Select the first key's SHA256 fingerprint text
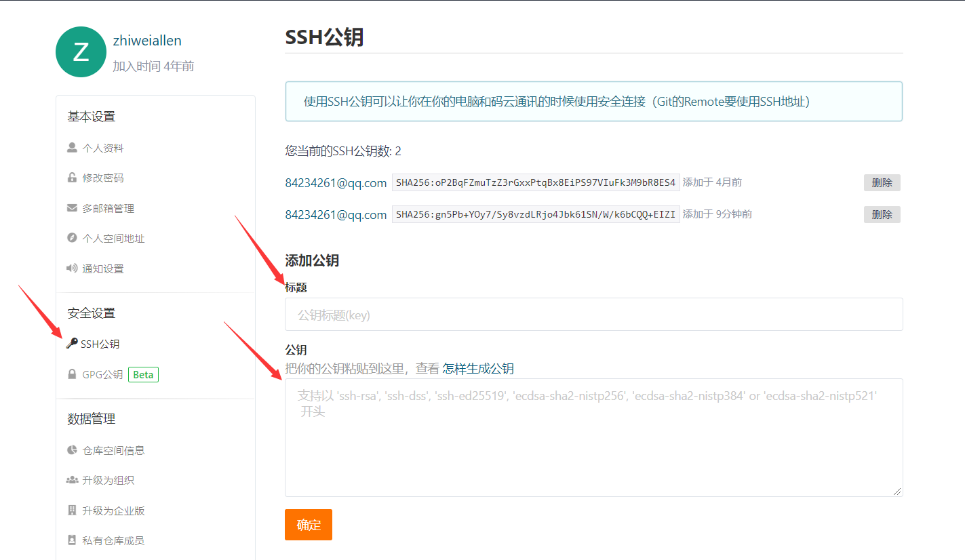 [535, 182]
